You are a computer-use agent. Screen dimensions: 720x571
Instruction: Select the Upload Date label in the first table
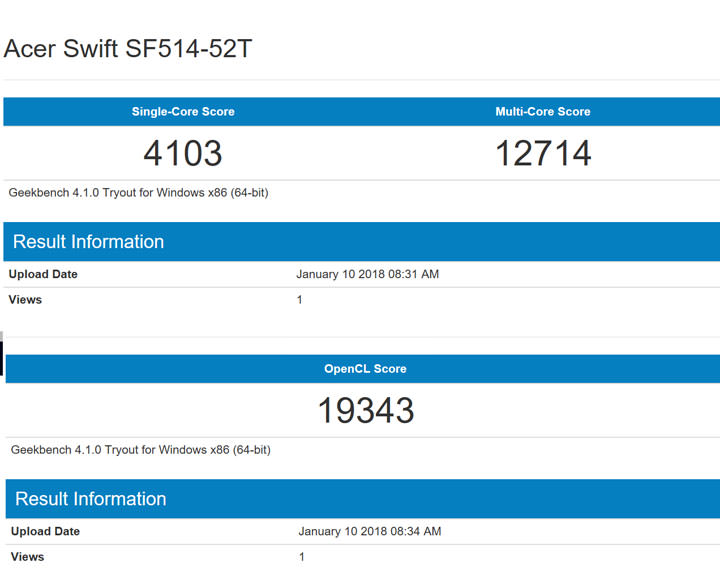click(x=43, y=274)
